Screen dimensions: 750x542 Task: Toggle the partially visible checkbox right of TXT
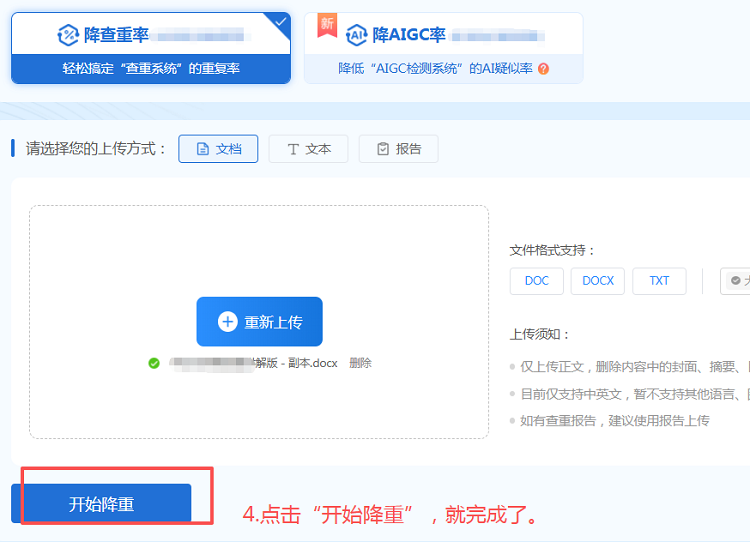point(736,281)
